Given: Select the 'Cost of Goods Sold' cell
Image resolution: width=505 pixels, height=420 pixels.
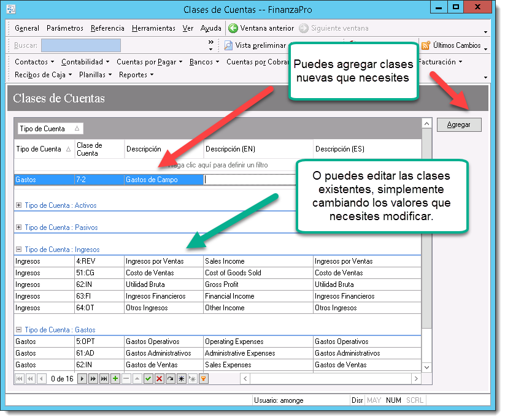Looking at the screenshot, I should [x=258, y=273].
